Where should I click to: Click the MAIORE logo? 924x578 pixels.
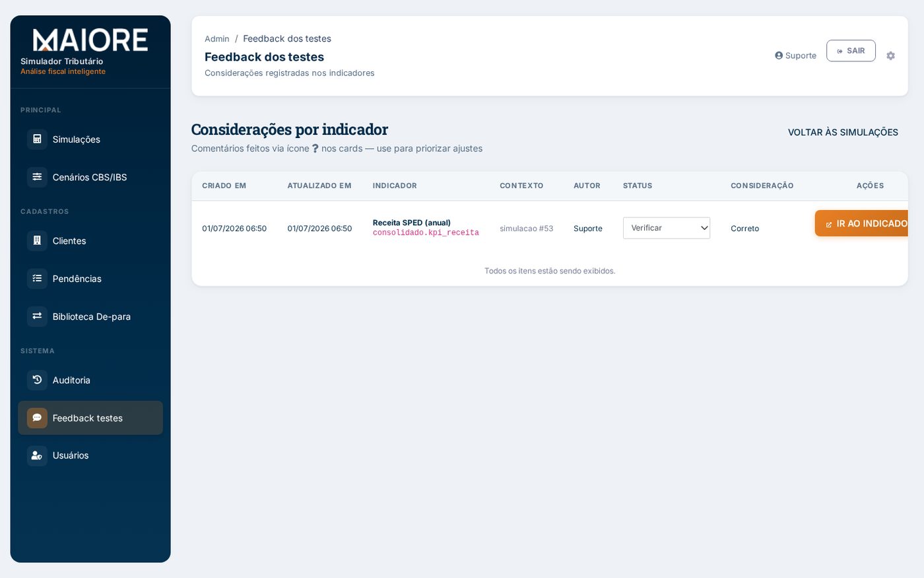pos(90,40)
